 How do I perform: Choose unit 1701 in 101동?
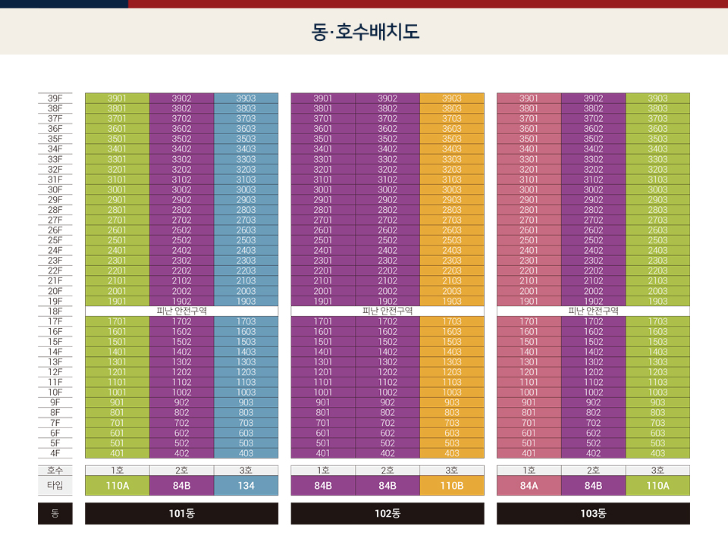117,321
